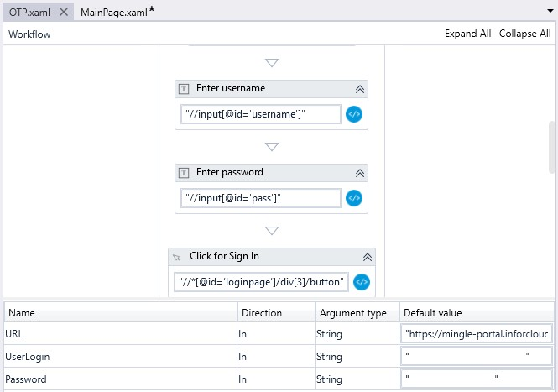Screen dimensions: 558x392
Task: Click Expand All in workflow header
Action: (x=467, y=34)
